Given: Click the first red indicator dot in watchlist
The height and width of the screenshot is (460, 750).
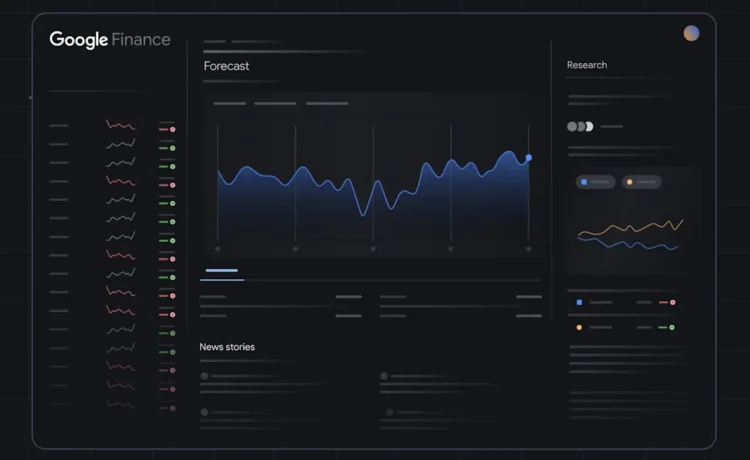Looking at the screenshot, I should (173, 130).
